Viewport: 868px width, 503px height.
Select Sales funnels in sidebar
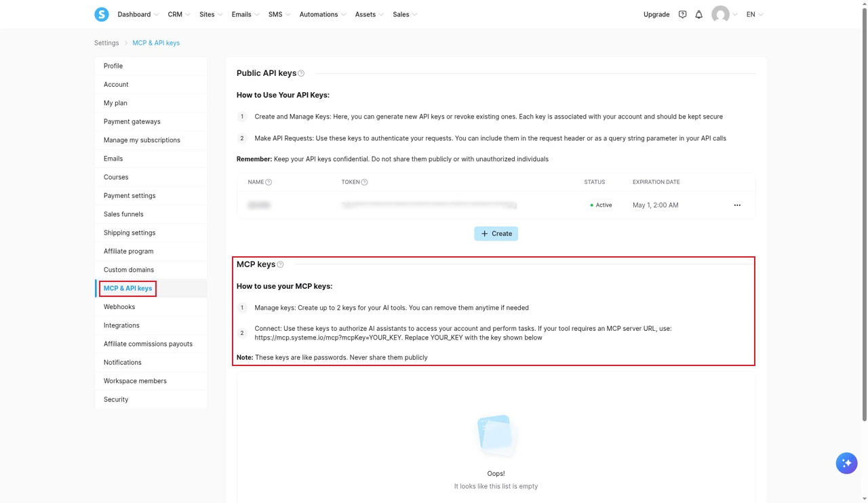point(151,214)
